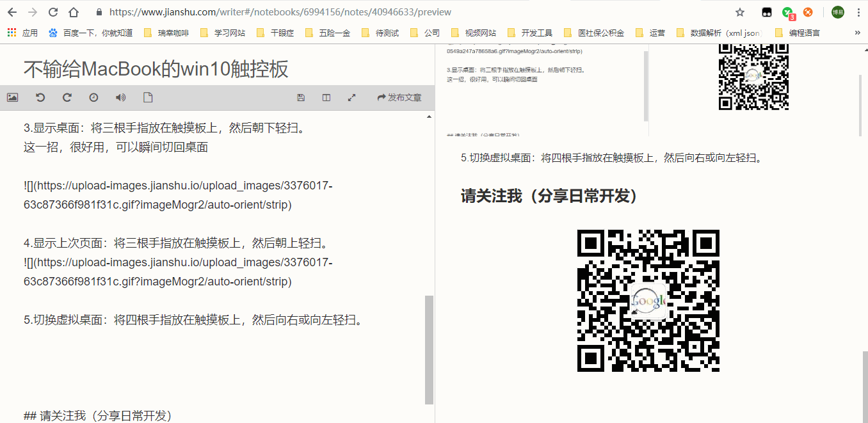The image size is (868, 423).
Task: Click the image markdown under 3.显示桌面
Action: coord(178,195)
